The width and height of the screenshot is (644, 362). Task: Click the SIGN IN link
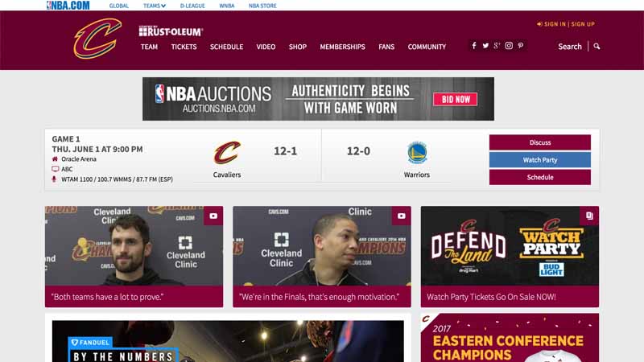click(x=555, y=24)
